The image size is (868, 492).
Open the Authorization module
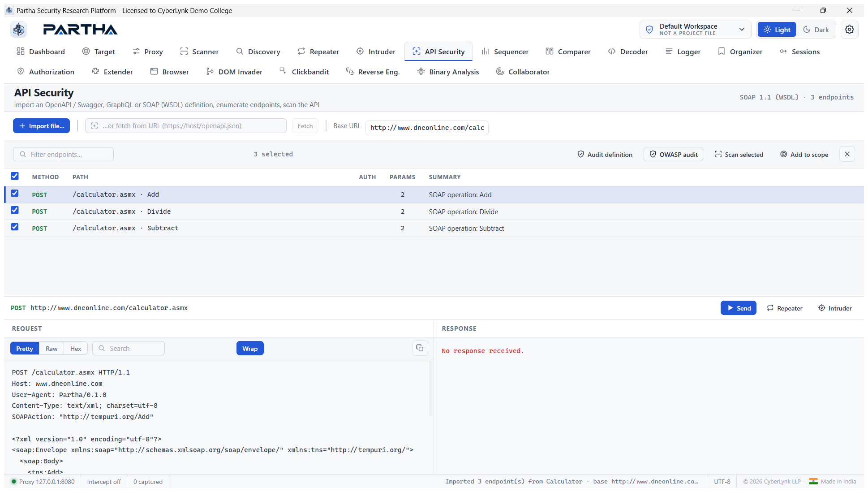tap(46, 72)
